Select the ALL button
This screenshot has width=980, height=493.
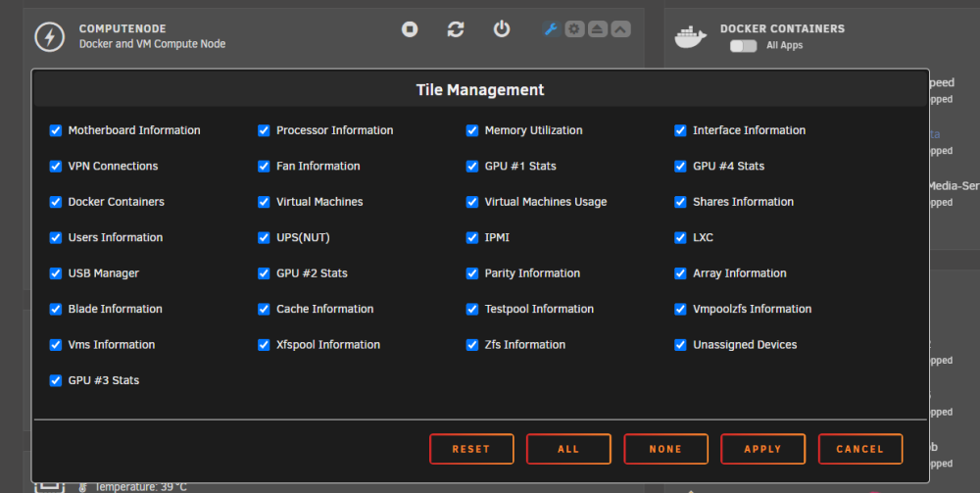pos(568,449)
